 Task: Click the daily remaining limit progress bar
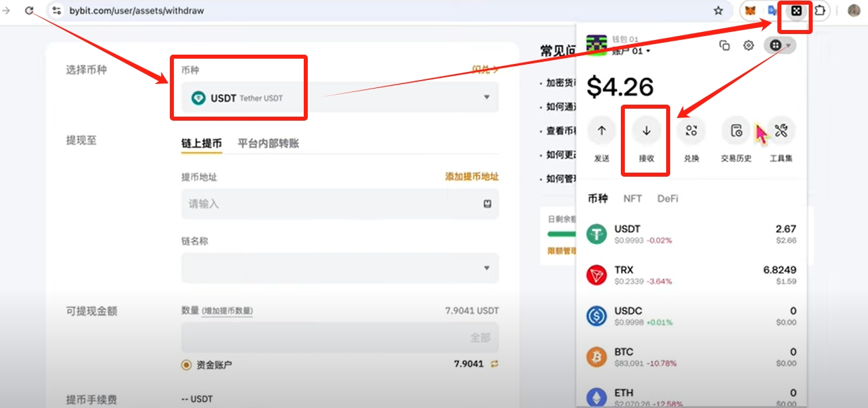[561, 234]
